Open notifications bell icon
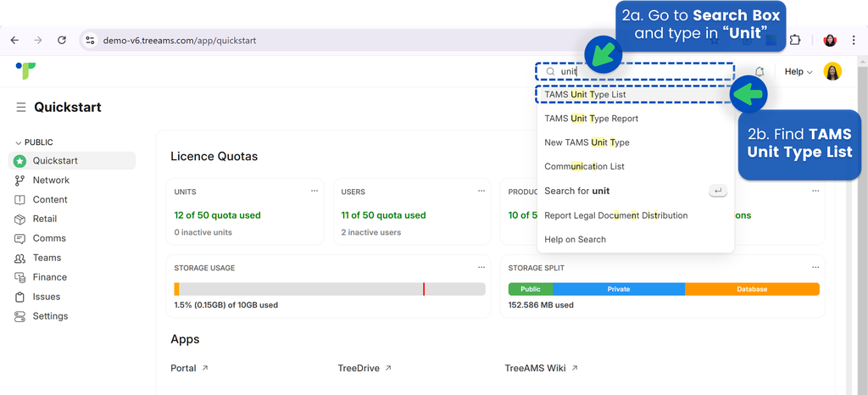The width and height of the screenshot is (868, 395). (759, 71)
